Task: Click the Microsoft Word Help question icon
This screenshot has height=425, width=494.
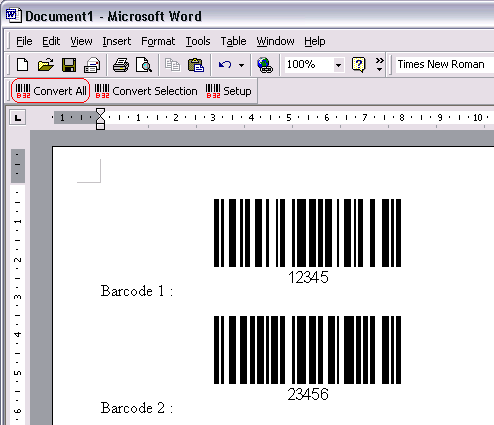Action: click(358, 65)
